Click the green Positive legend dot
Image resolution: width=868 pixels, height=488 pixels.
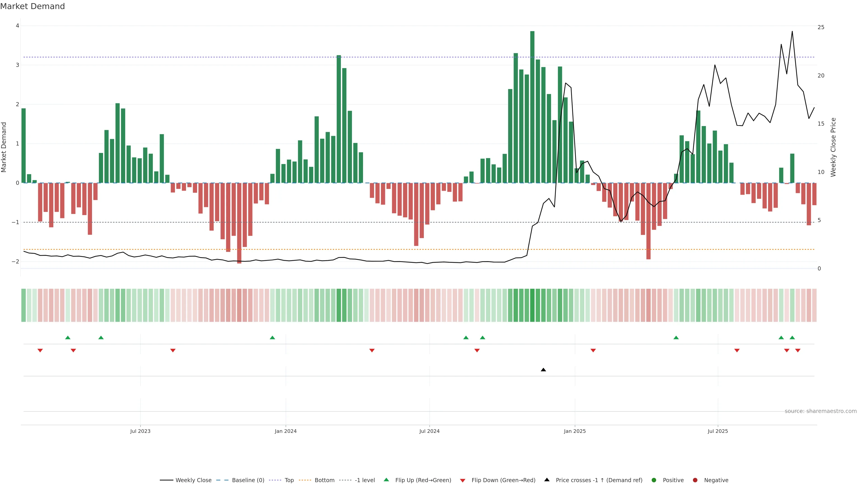pos(654,480)
